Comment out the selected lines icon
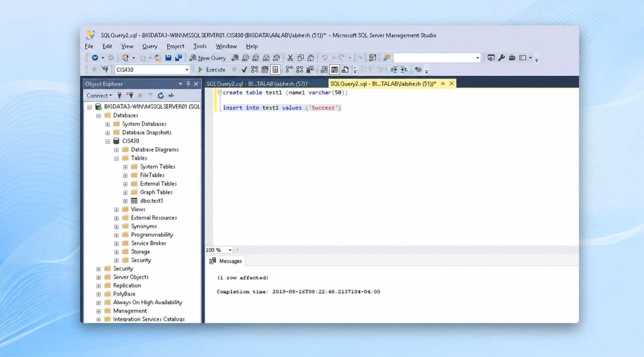 366,70
